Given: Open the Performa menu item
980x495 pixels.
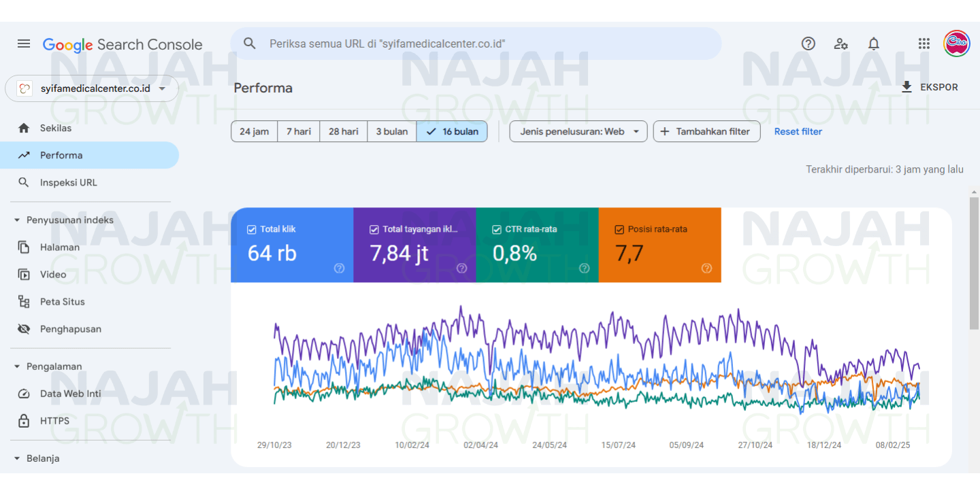Looking at the screenshot, I should [89, 155].
